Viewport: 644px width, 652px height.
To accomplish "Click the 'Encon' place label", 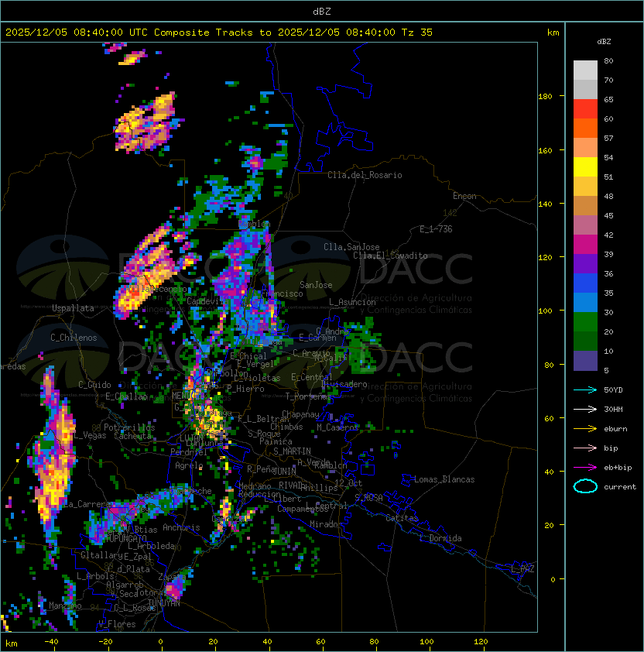I will 464,196.
